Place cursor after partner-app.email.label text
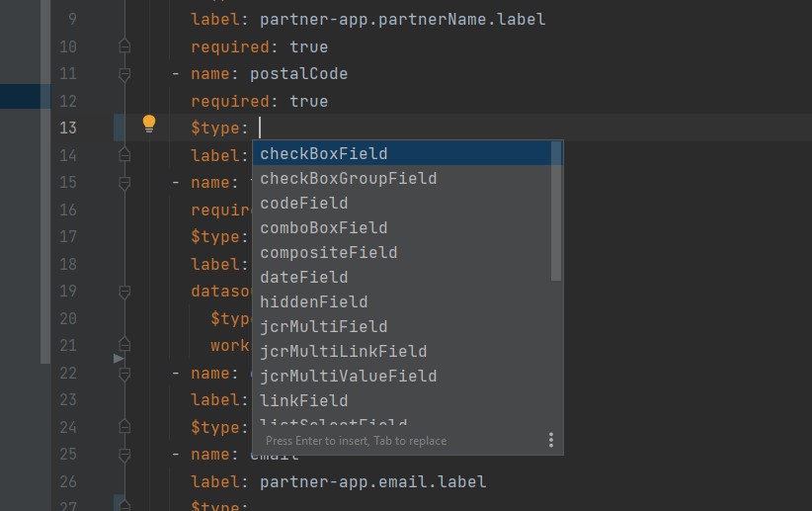Screen dimensions: 812x511 click(x=487, y=481)
